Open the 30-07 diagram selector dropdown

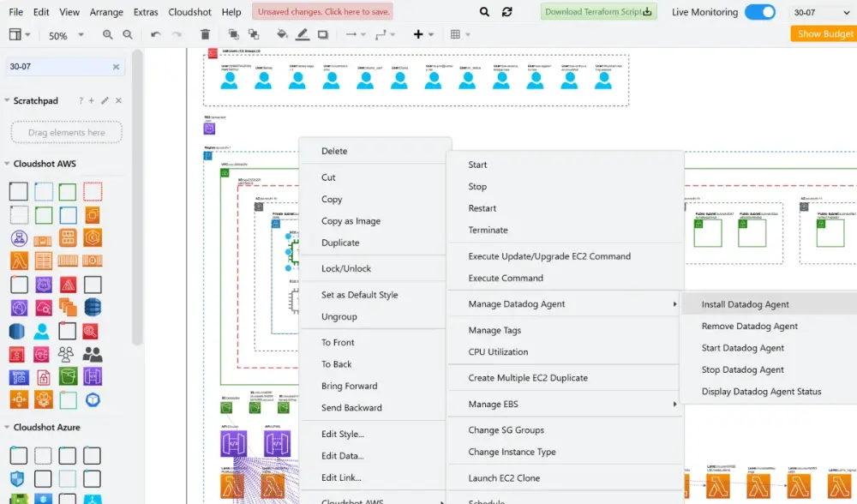(822, 12)
